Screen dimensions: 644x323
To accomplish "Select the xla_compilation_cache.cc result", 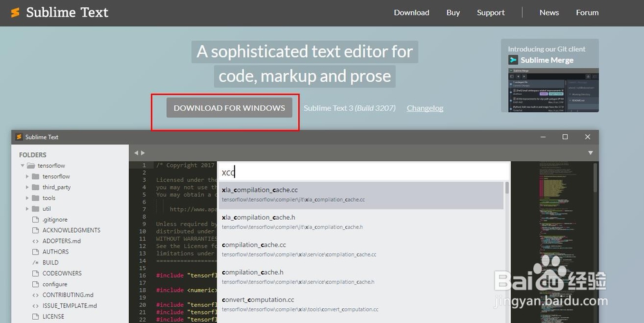I will (361, 195).
